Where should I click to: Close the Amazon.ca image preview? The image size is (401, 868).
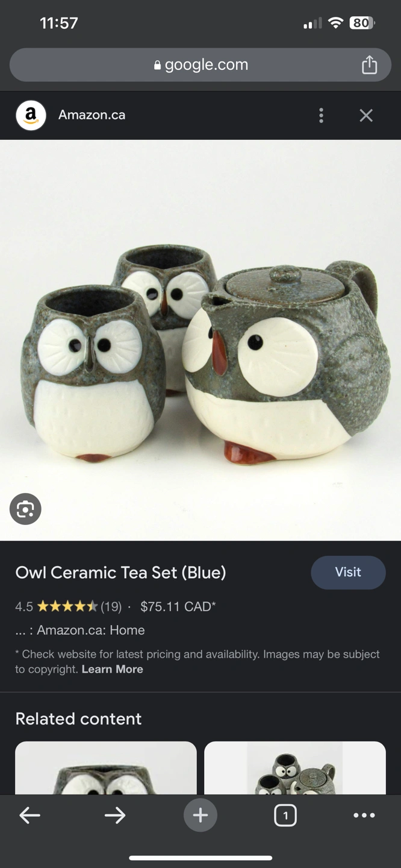coord(366,115)
